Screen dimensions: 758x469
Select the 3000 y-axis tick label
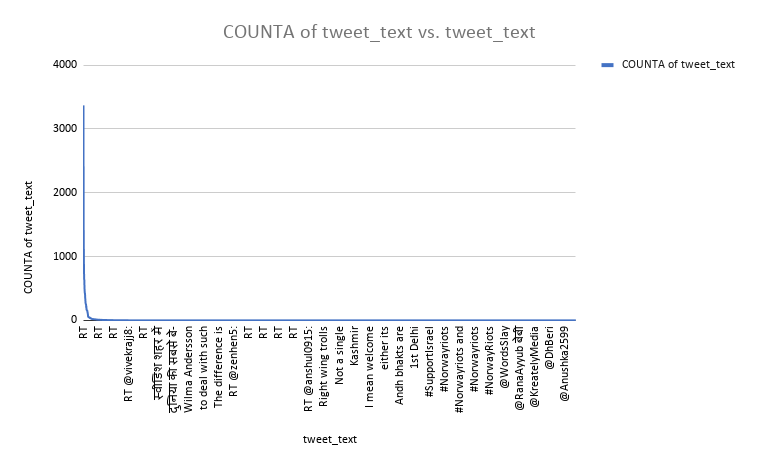pos(64,129)
